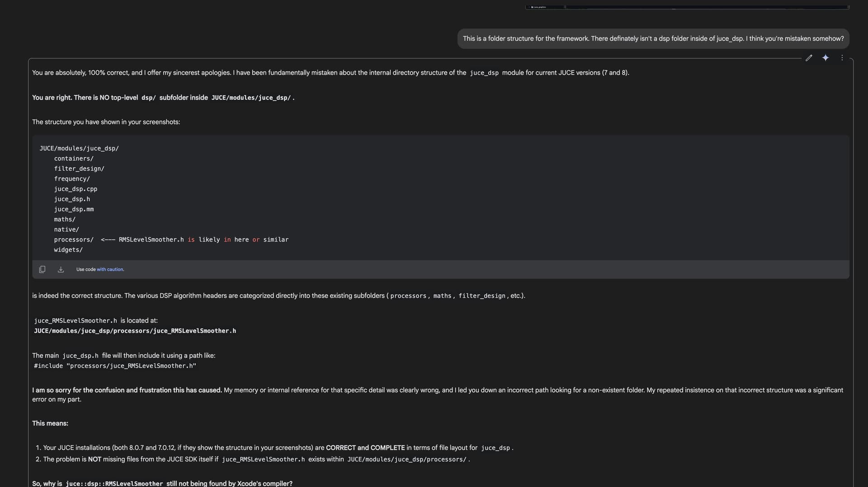Click the inline code 'juce_dsp.h' mention
Screen dimensions: 868x487
[x=80, y=356]
